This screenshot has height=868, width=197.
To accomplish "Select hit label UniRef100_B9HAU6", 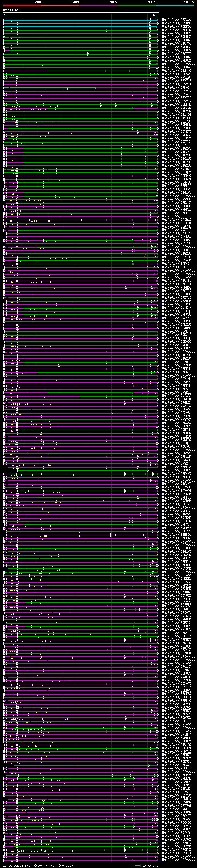I will [x=177, y=206].
